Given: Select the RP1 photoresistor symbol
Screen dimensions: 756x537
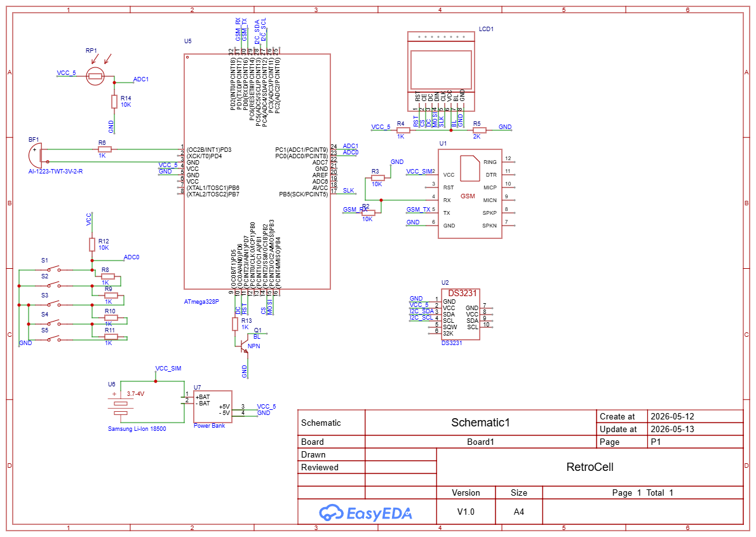Looking at the screenshot, I should pos(95,76).
